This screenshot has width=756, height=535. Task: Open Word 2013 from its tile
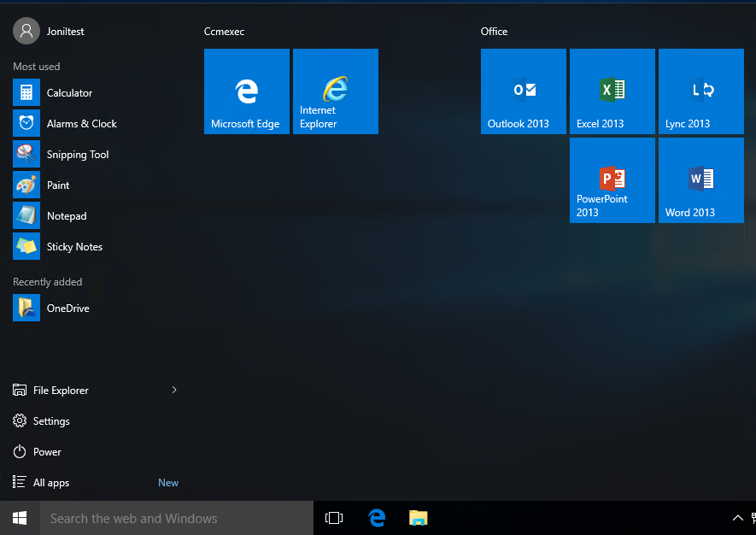[700, 179]
